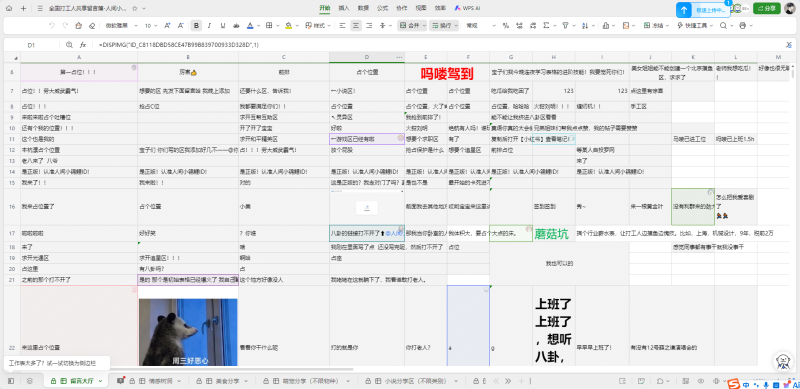Select the Format Painter icon

click(x=78, y=26)
